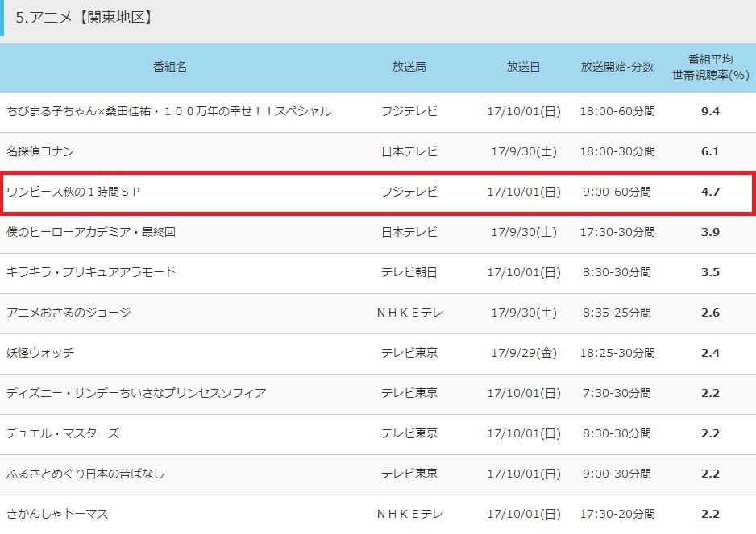Click the 2.4 rating for 妖怪ウォッチ
This screenshot has height=534, width=756.
(x=710, y=353)
